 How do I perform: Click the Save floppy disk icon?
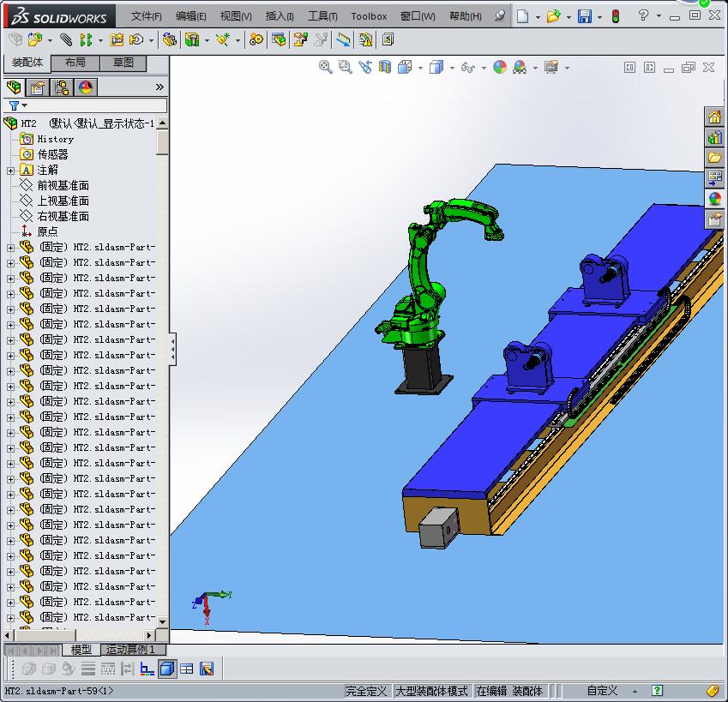[585, 16]
